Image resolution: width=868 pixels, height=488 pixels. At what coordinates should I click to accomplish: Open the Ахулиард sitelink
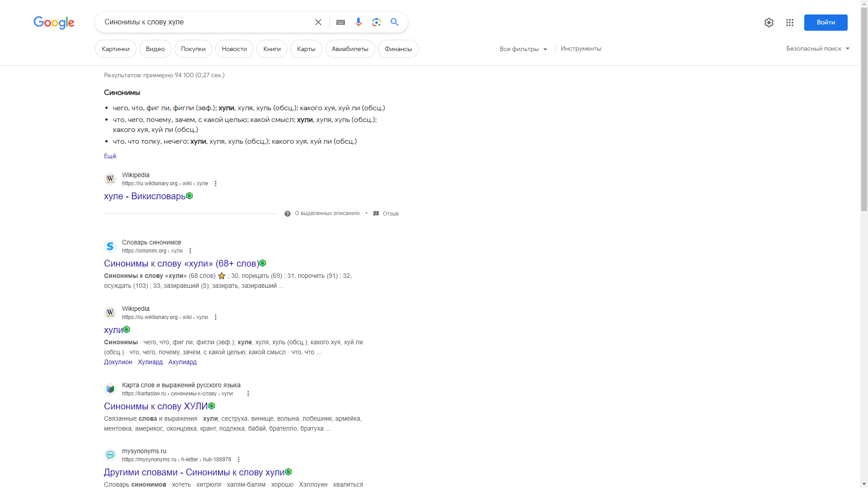pos(182,362)
